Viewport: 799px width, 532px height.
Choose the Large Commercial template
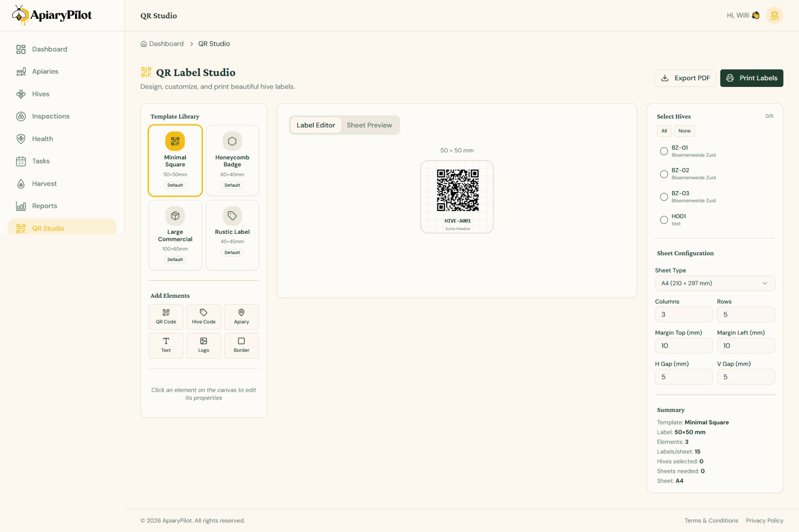175,235
